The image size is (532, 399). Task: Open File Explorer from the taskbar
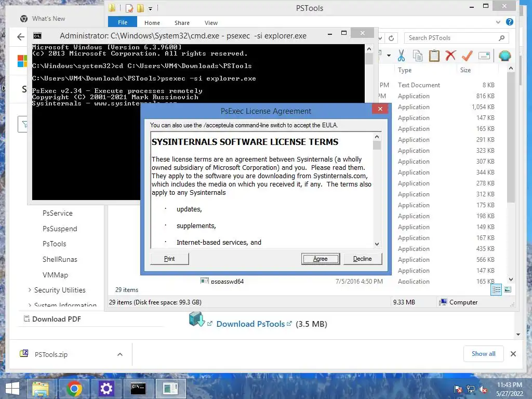41,389
